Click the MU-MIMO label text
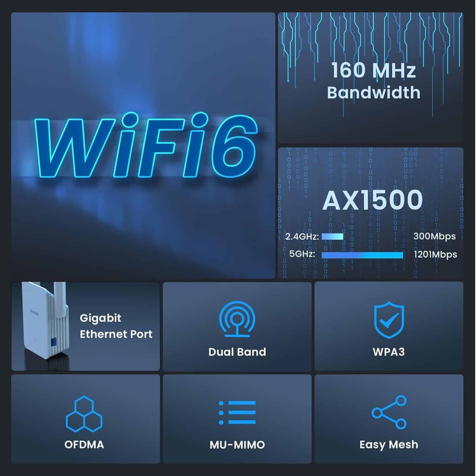Screen dimensions: 476x476 [237, 445]
